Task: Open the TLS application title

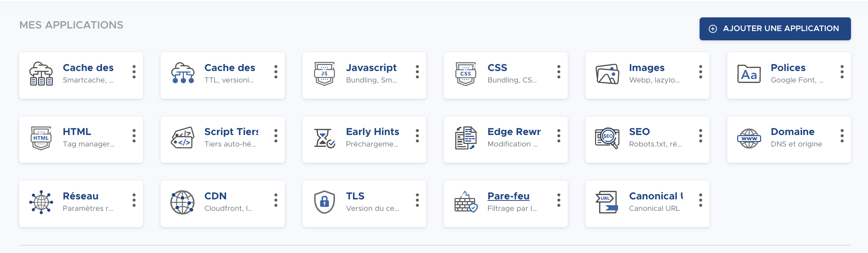Action: tap(355, 196)
